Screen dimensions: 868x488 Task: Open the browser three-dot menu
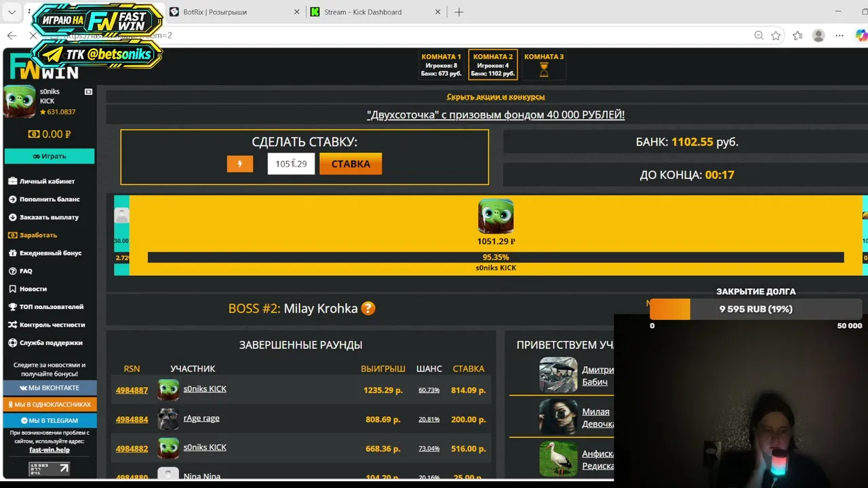[840, 35]
